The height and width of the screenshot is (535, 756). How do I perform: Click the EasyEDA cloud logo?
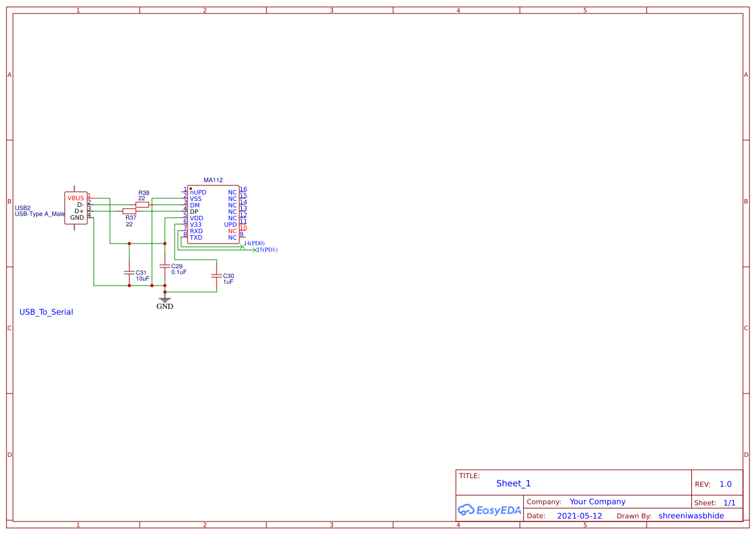point(468,510)
